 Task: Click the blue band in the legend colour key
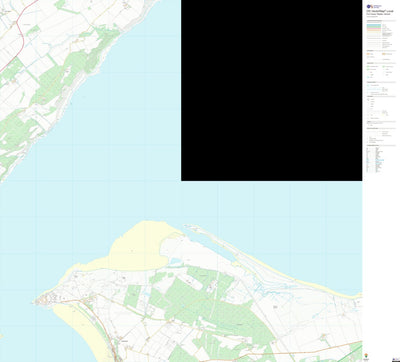(374, 25)
